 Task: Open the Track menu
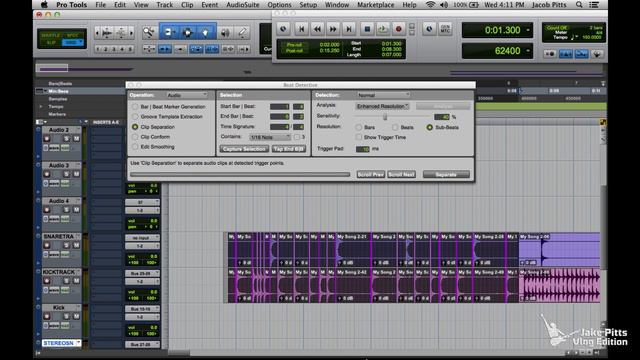164,5
